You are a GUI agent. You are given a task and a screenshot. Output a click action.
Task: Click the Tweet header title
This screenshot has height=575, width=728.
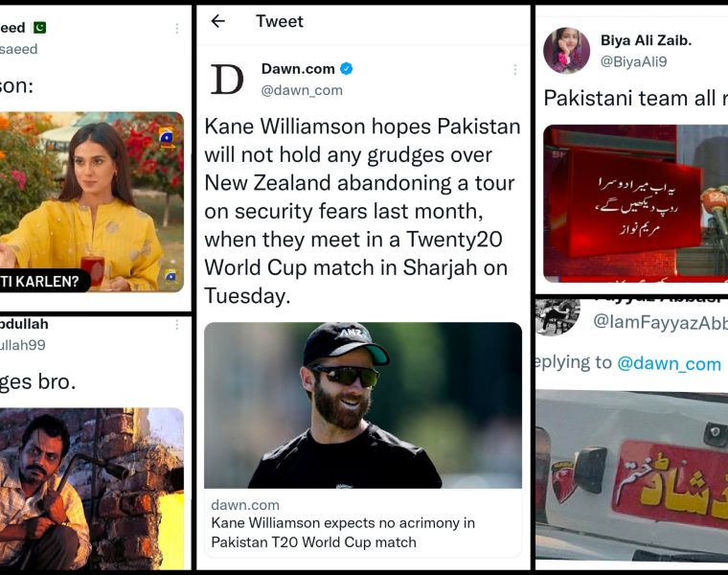tap(280, 21)
